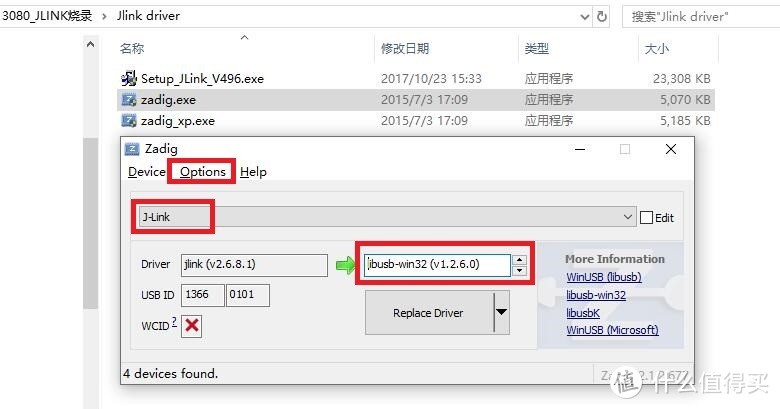Click the Replace Driver button
780x409 pixels.
(x=429, y=312)
